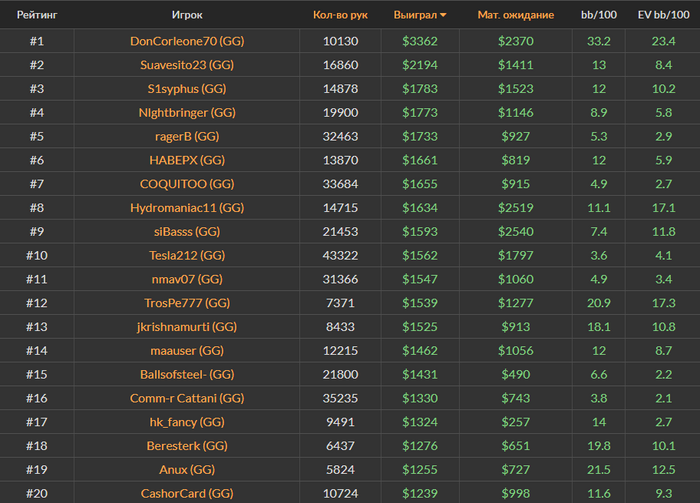View ragerB (GG) player stats
Image resolution: width=700 pixels, height=503 pixels.
pos(187,136)
